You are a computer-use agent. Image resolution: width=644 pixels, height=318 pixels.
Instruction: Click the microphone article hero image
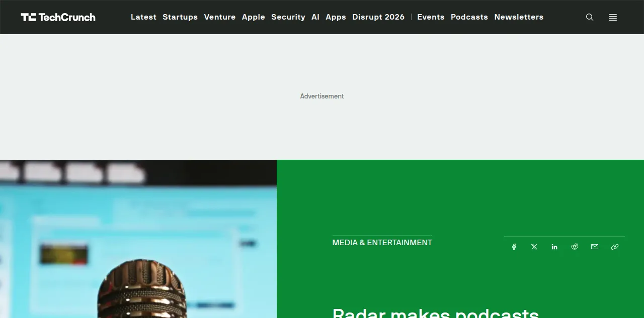tap(138, 239)
